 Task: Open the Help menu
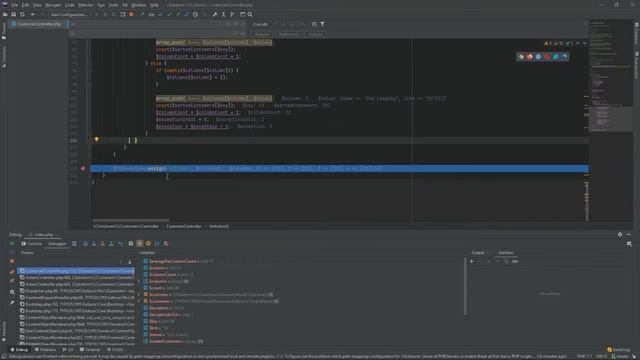(x=154, y=5)
